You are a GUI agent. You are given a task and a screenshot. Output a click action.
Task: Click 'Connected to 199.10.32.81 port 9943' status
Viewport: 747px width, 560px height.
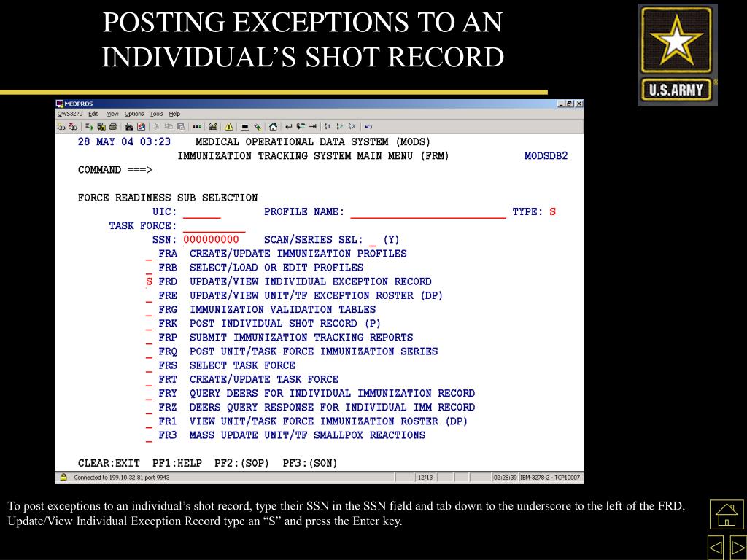click(x=122, y=477)
